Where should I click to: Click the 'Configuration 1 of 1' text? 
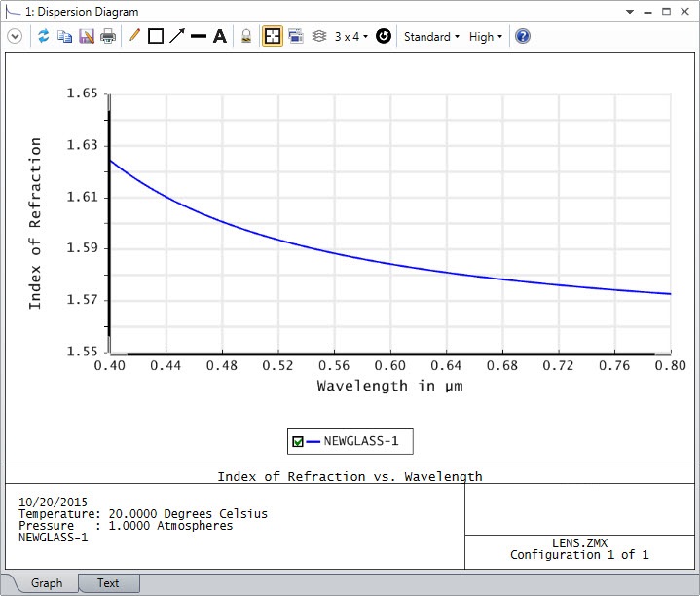pyautogui.click(x=579, y=555)
